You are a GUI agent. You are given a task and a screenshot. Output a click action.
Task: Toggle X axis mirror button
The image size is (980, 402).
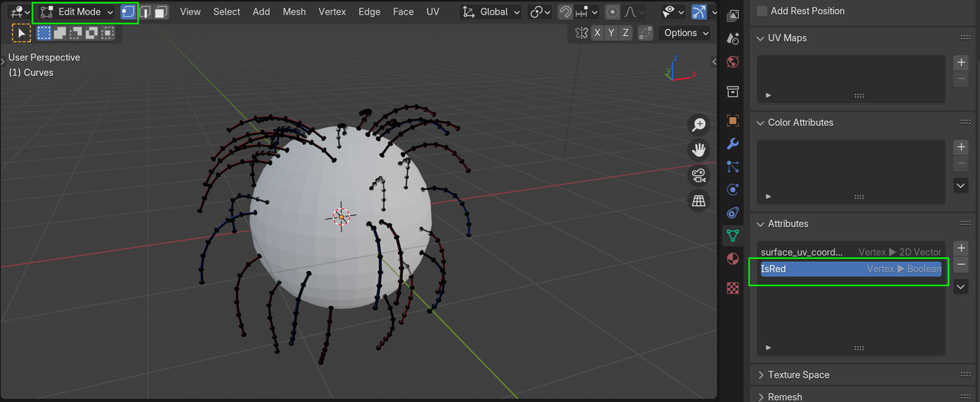[x=597, y=33]
